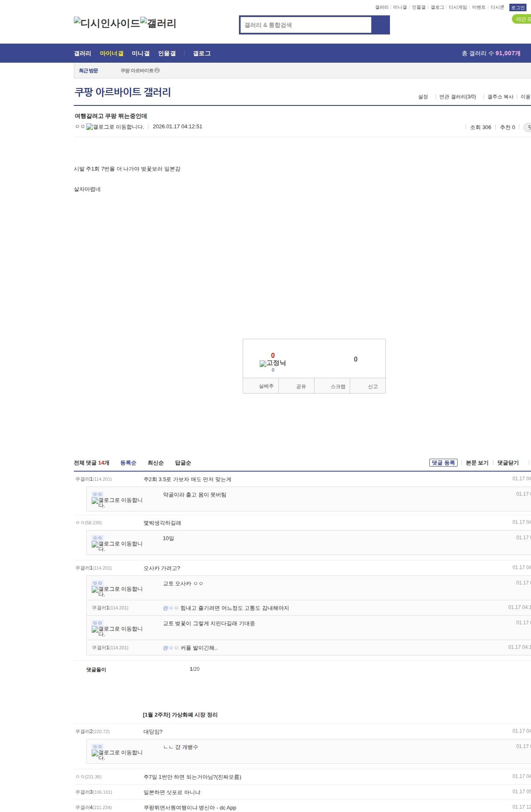The width and height of the screenshot is (531, 812).
Task: Click comment '대딩임?'
Action: [x=153, y=732]
